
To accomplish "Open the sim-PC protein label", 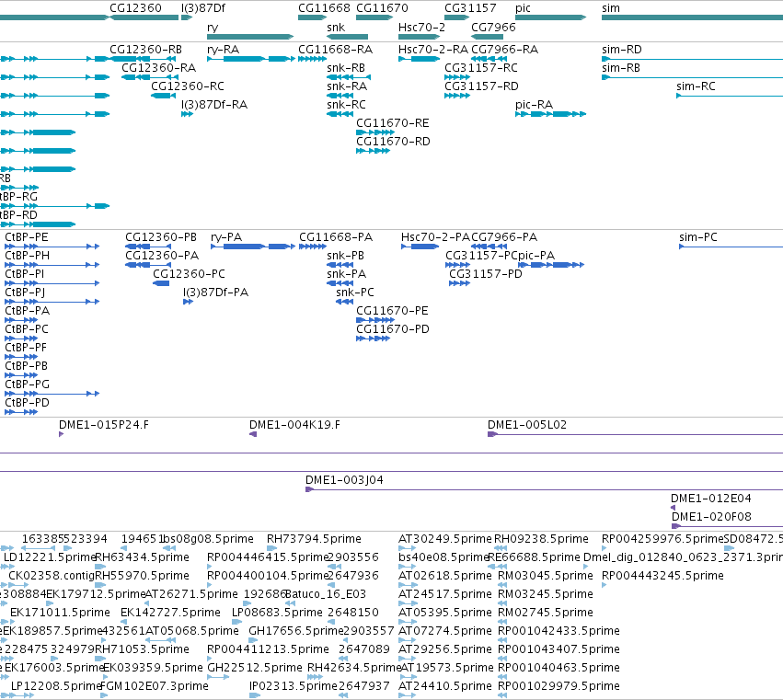I will click(698, 237).
